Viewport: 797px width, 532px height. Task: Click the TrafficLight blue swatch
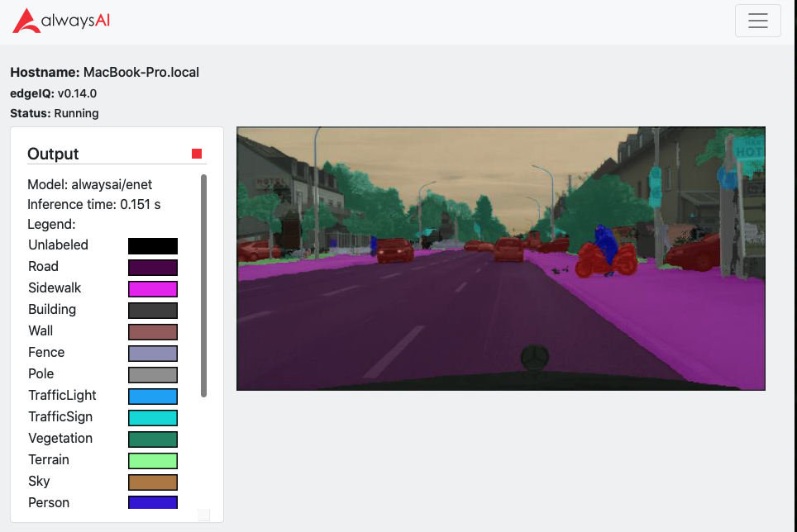coord(152,396)
